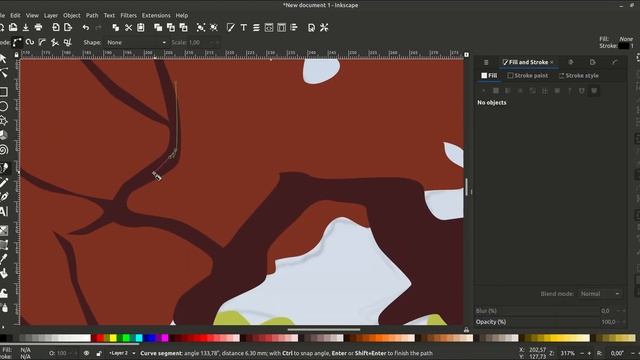Screen dimensions: 640x360
Task: Select the Paint bucket tool
Action: [x=4, y=273]
